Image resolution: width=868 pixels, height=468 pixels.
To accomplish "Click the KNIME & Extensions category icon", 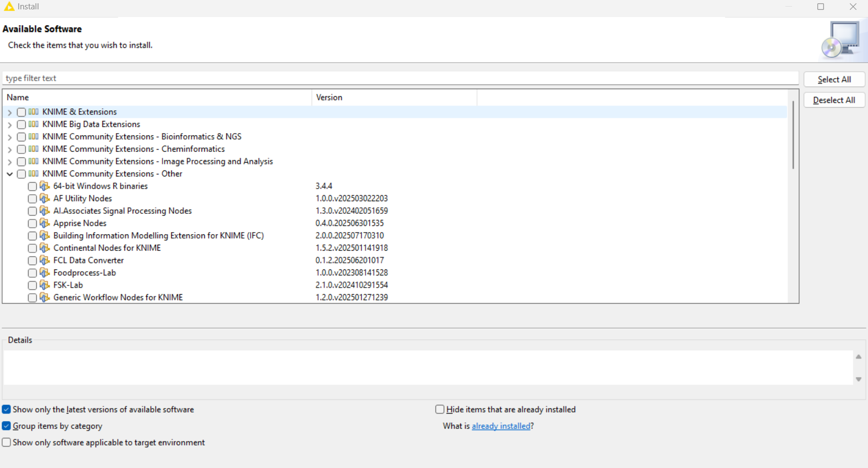I will (34, 112).
